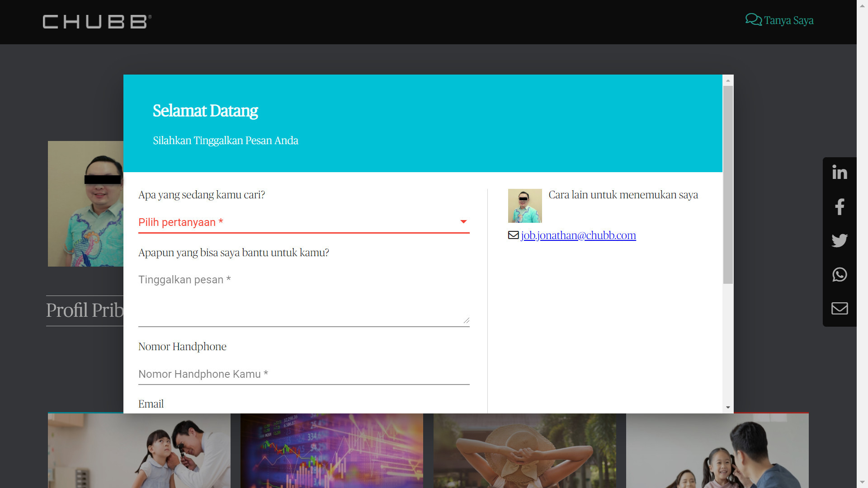Open WhatsApp contact icon
The width and height of the screenshot is (868, 488).
tap(840, 274)
